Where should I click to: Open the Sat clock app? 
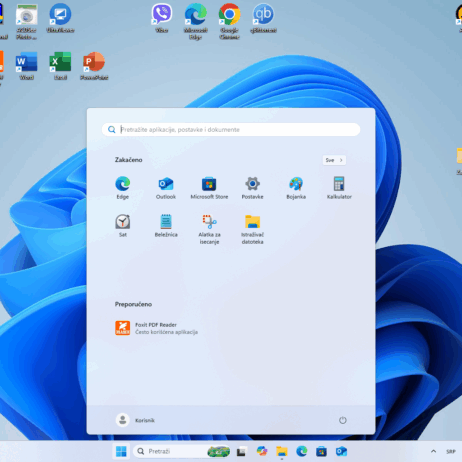click(x=123, y=226)
